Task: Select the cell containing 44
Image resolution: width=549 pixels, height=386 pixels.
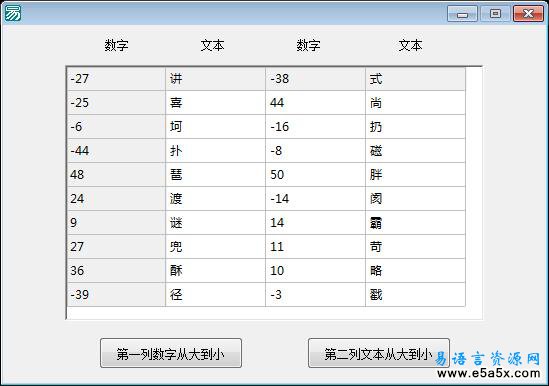Action: [x=315, y=103]
